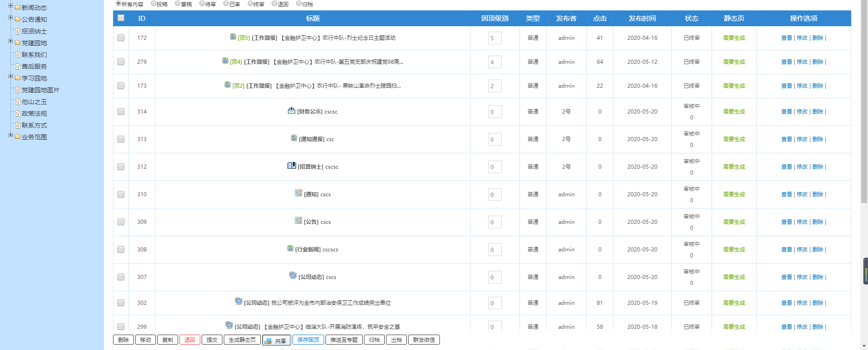868x350 pixels.
Task: Select the 草稿 radio filter
Action: tap(178, 4)
